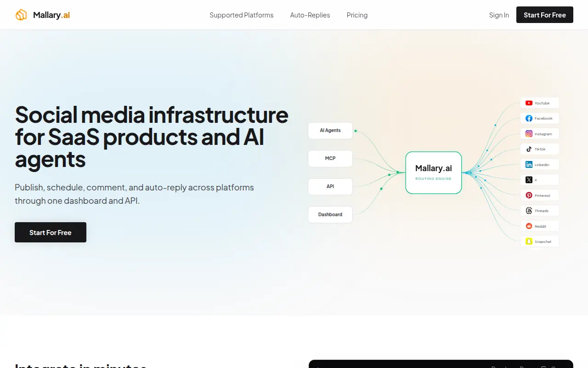588x368 pixels.
Task: Click the Mallary.ai Routing Engine box
Action: click(434, 172)
